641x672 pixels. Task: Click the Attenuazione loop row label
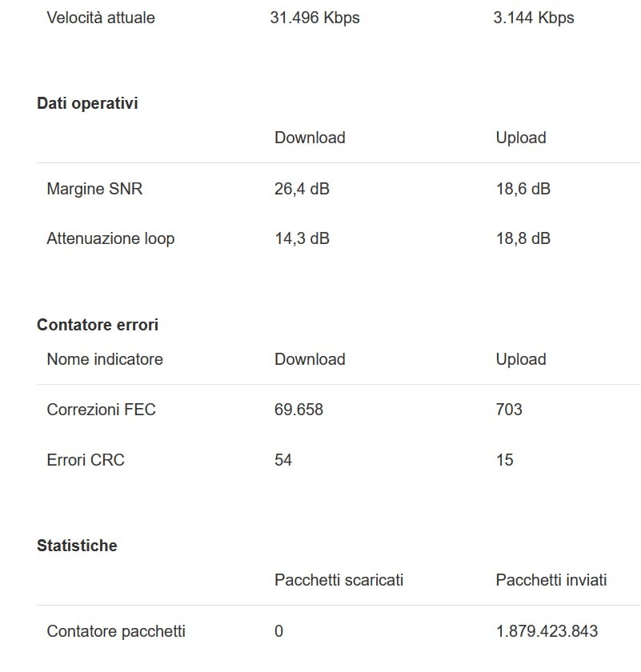[x=110, y=238]
